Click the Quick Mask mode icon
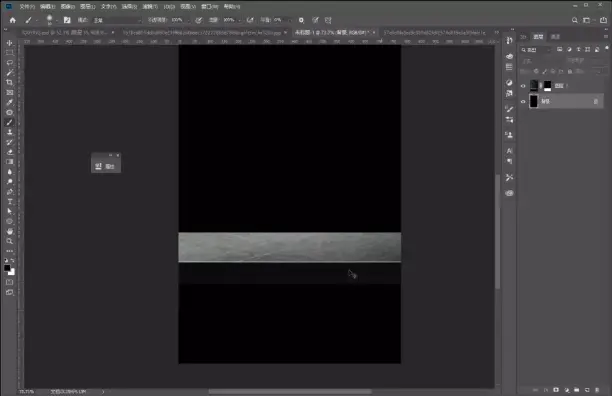This screenshot has width=612, height=396. 10,282
